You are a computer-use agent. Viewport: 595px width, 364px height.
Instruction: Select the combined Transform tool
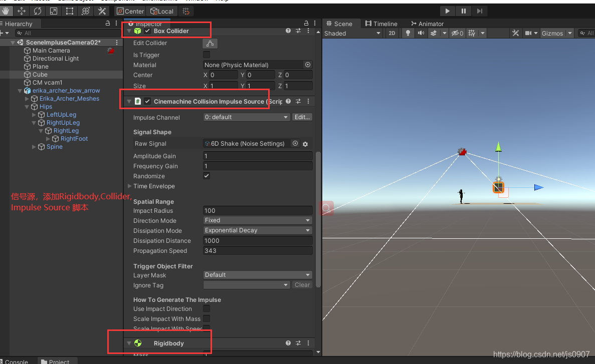(86, 11)
